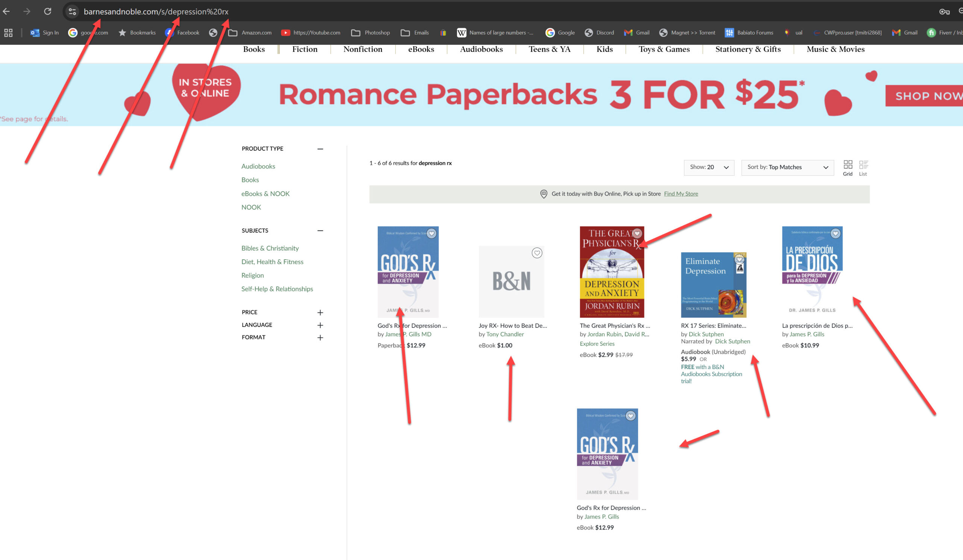Reload the page with refresh icon

(x=48, y=11)
